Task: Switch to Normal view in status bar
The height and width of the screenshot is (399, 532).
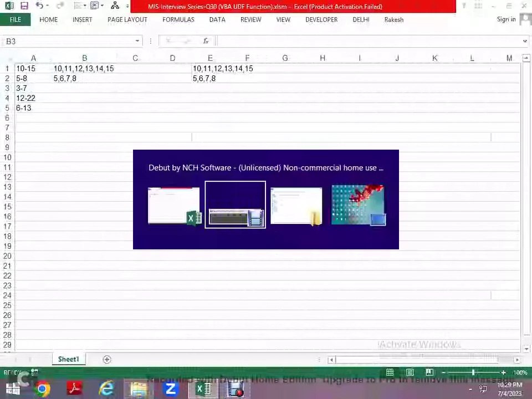Action: (390, 372)
